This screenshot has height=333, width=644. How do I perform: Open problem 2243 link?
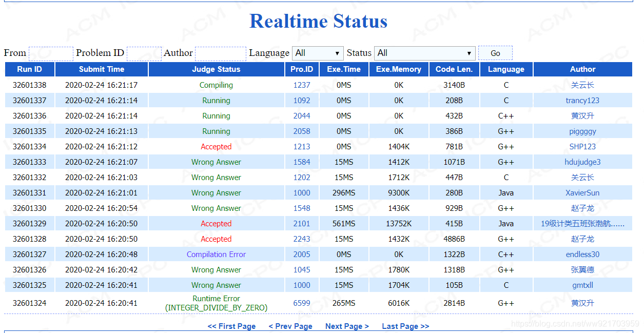click(x=302, y=239)
